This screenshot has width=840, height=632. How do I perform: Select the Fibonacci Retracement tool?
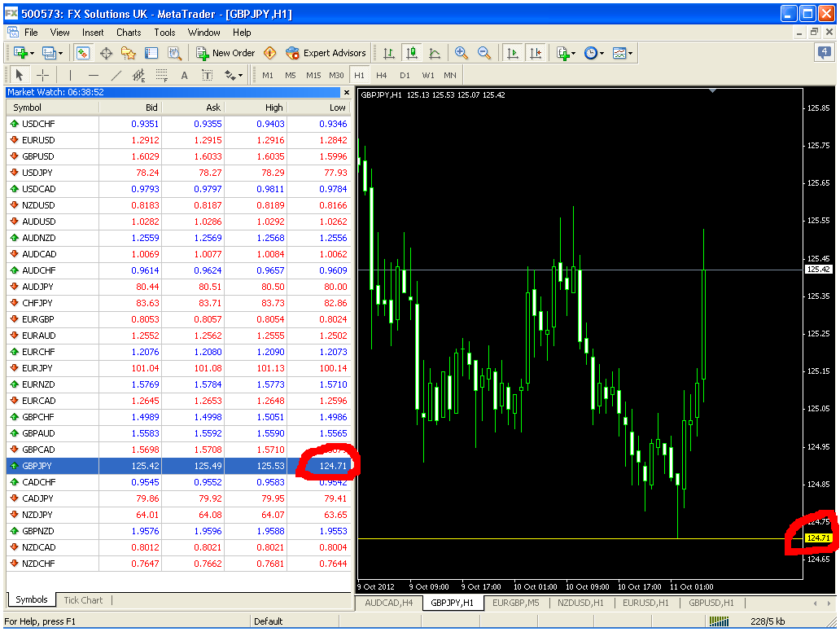162,76
